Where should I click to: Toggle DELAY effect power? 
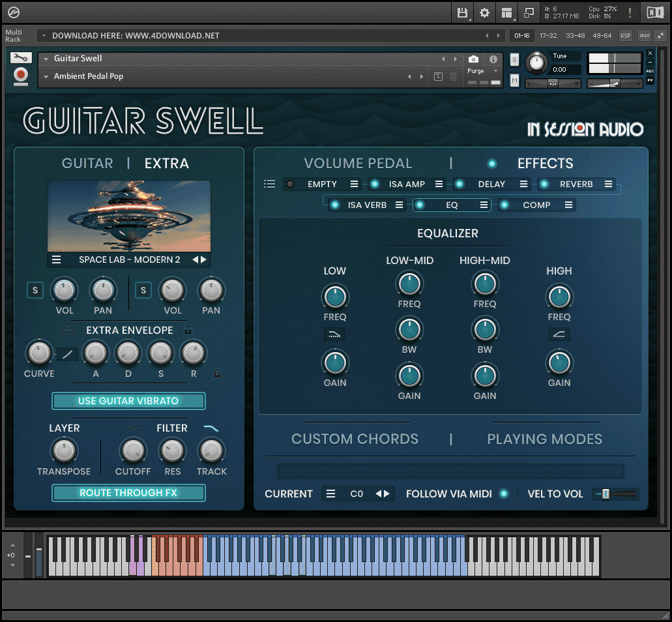click(460, 185)
